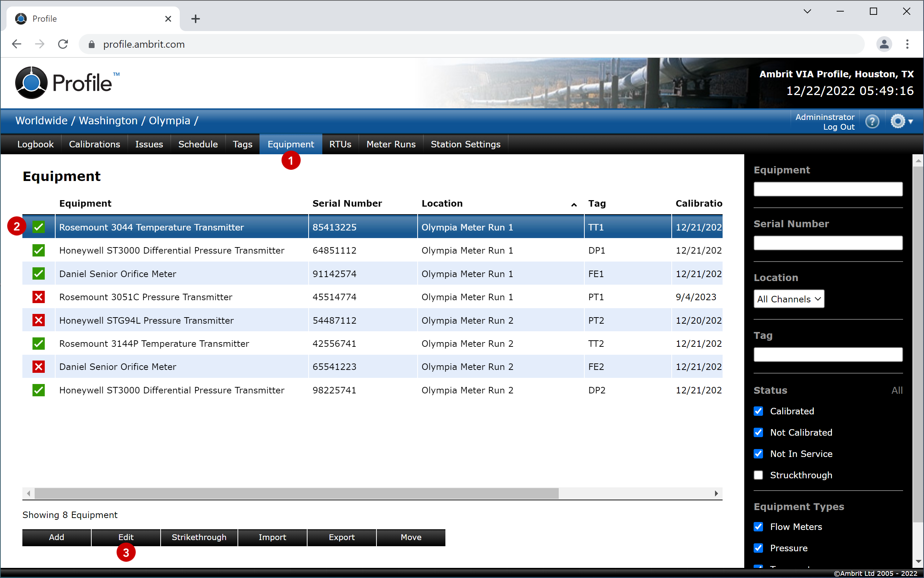924x578 pixels.
Task: Click sidebar scrollbar down arrow
Action: tap(918, 561)
